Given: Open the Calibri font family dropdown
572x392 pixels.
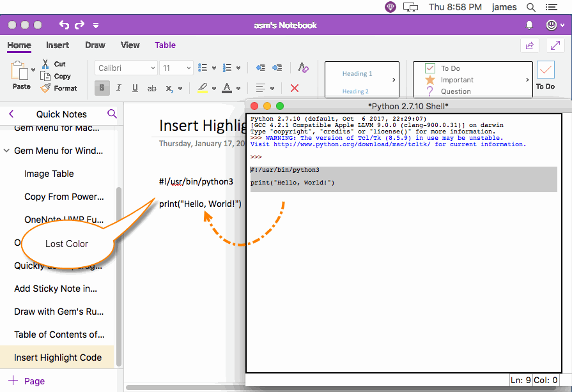Looking at the screenshot, I should click(126, 68).
